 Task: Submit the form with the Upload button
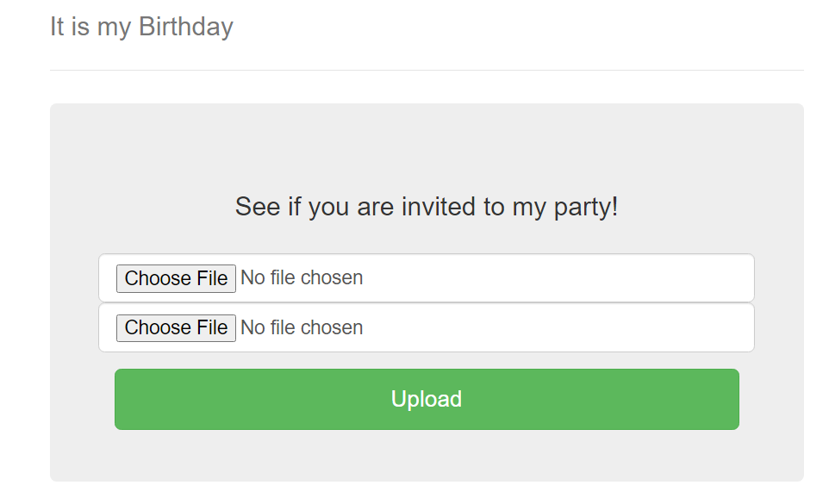tap(427, 399)
